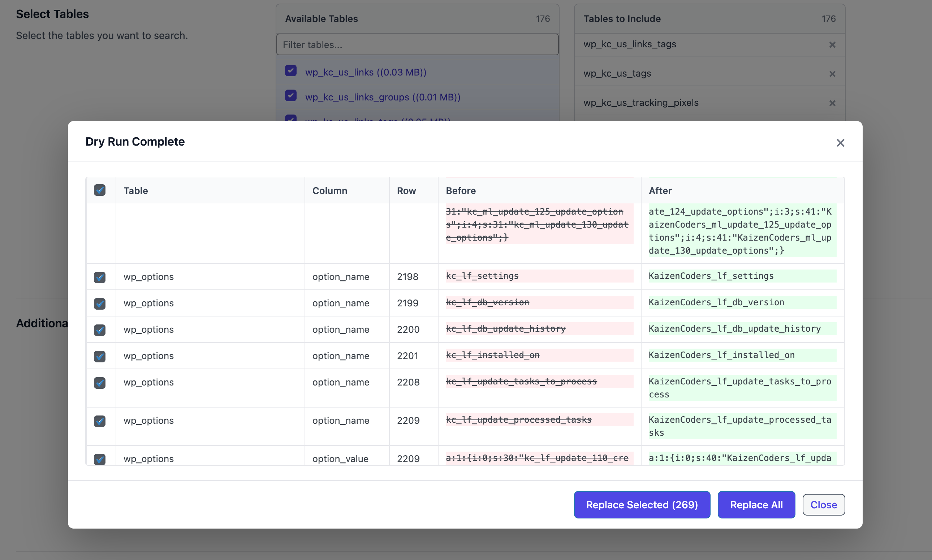Select the KaizenCoders_lf_settings replacement value
932x560 pixels.
click(711, 276)
